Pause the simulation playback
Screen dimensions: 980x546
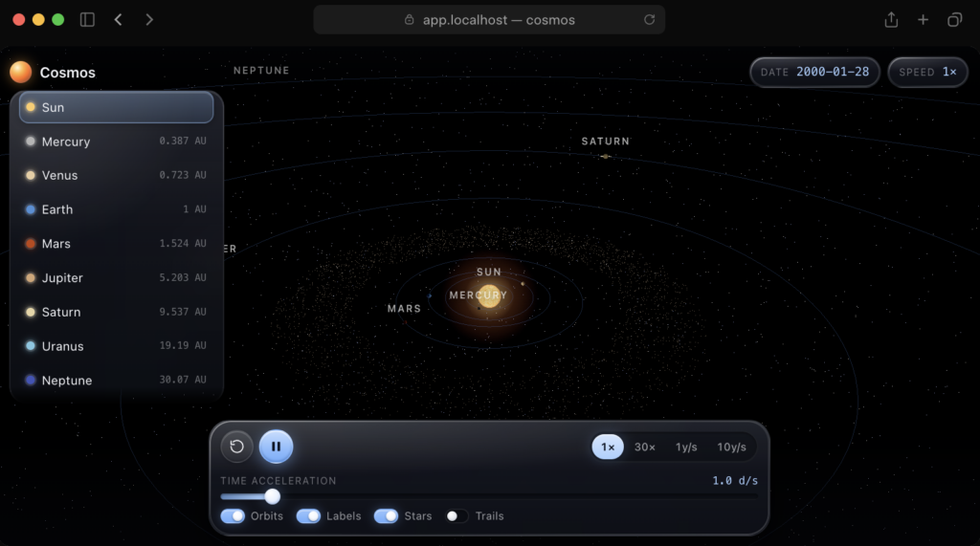click(x=276, y=446)
